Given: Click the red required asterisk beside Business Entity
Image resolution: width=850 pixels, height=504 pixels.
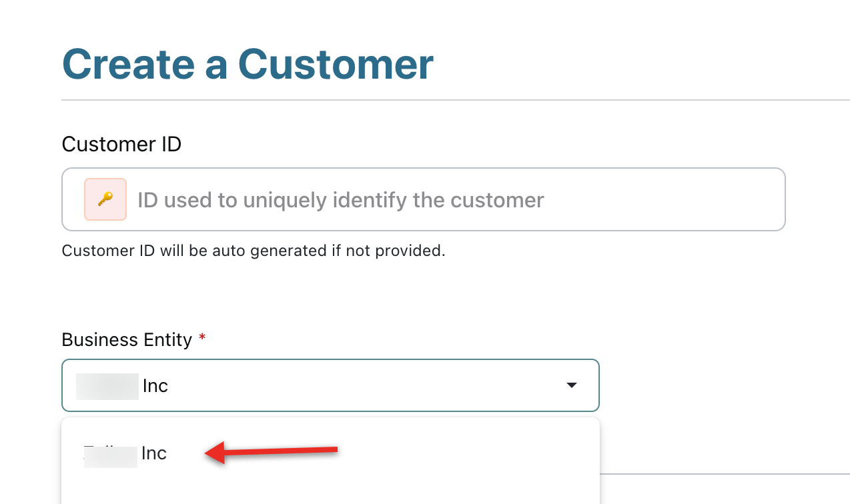Looking at the screenshot, I should (202, 339).
